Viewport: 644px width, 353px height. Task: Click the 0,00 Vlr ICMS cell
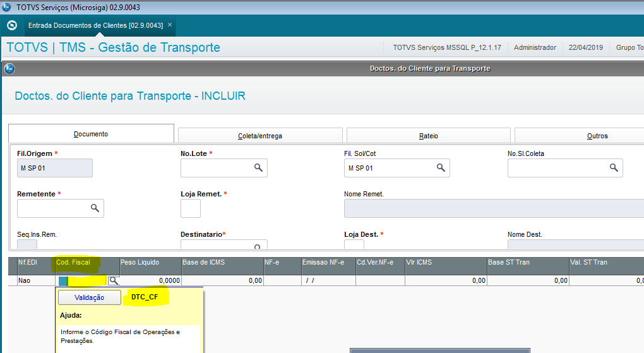446,280
